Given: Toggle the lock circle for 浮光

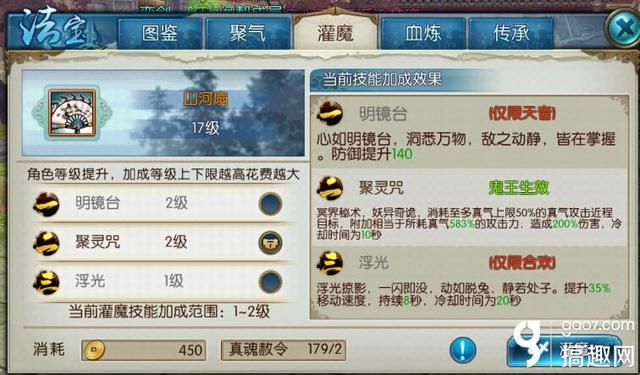Looking at the screenshot, I should click(270, 282).
